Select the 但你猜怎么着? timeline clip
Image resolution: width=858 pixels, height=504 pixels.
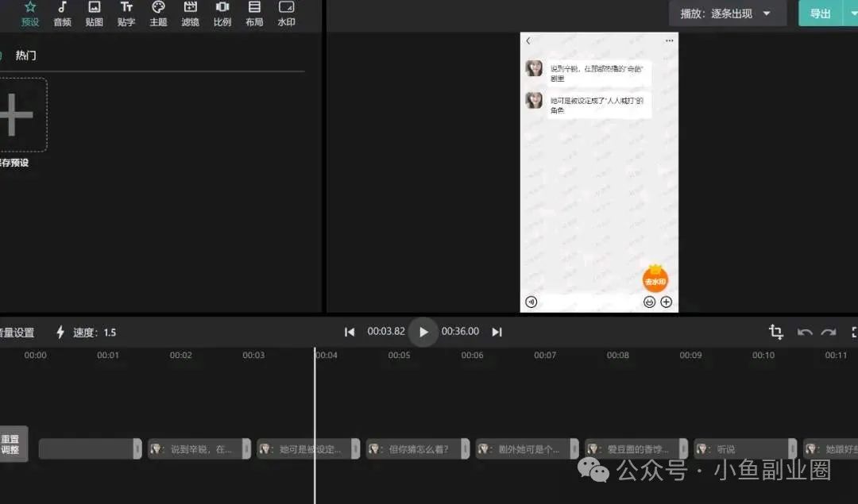click(x=417, y=449)
